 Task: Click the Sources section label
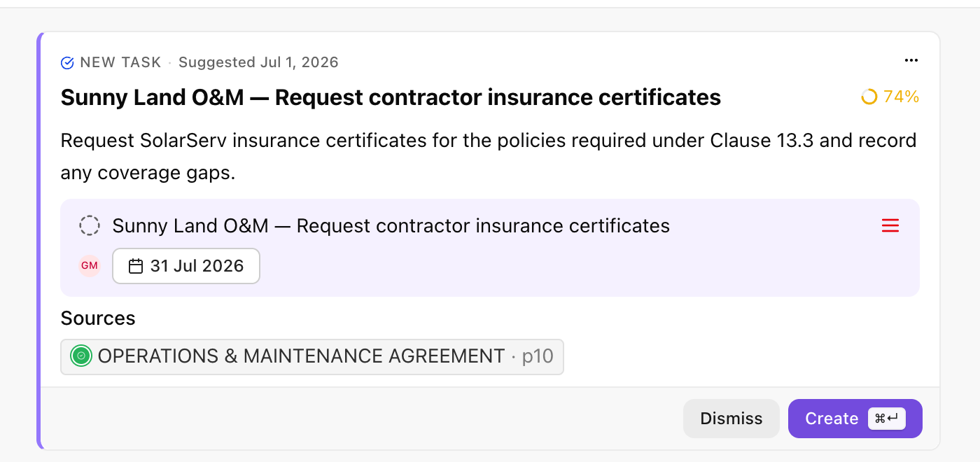(98, 318)
